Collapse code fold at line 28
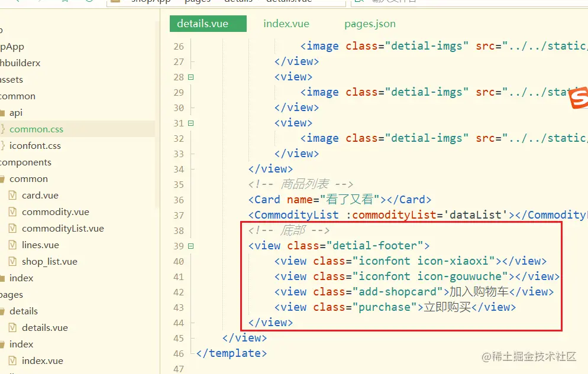The width and height of the screenshot is (588, 374). [x=191, y=77]
